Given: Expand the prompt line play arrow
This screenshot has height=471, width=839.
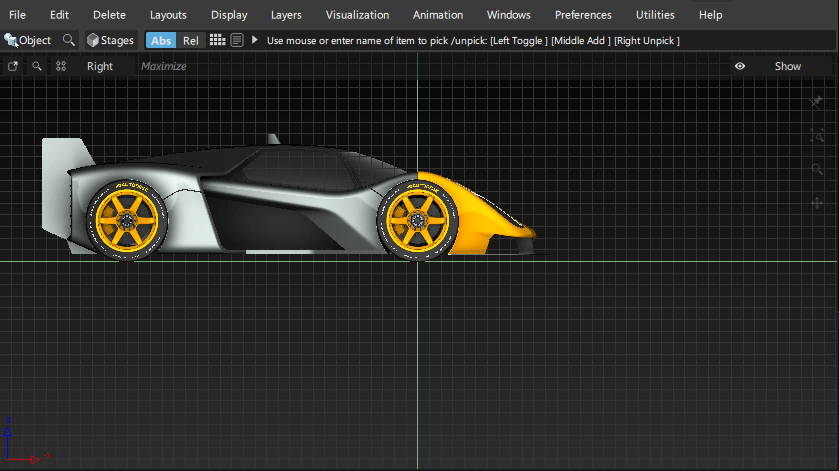Looking at the screenshot, I should 255,40.
